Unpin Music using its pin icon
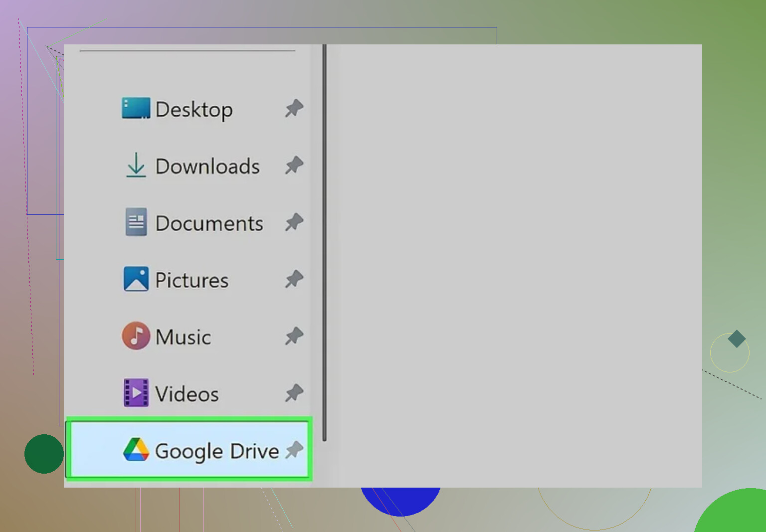The width and height of the screenshot is (766, 532). coord(294,336)
